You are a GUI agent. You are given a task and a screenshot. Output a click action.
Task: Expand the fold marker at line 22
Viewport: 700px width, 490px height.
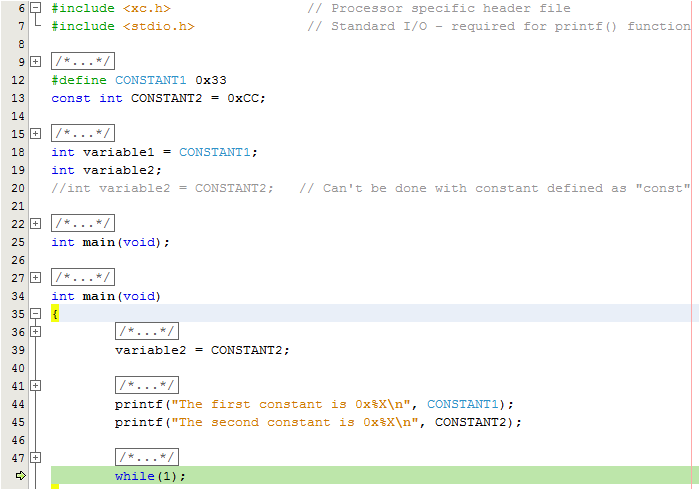[x=36, y=223]
